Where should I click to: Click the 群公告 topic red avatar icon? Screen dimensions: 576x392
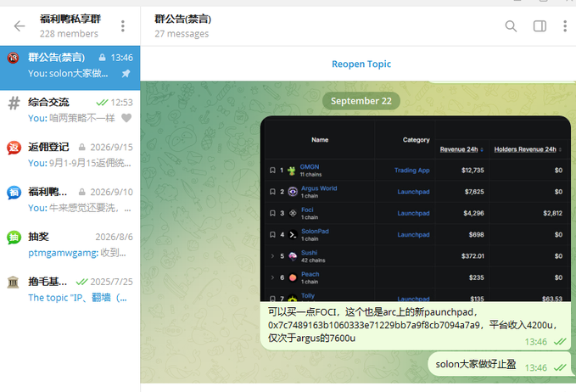coord(14,58)
